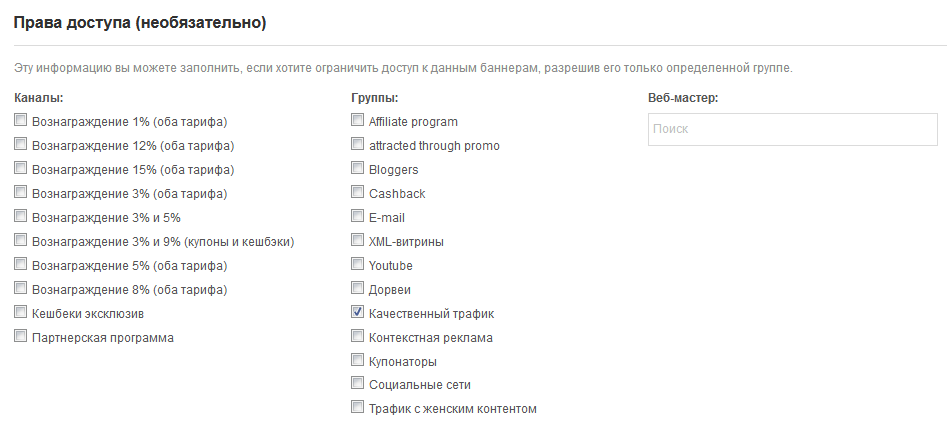The height and width of the screenshot is (440, 947).
Task: Tick the Социальные сети group
Action: 358,384
